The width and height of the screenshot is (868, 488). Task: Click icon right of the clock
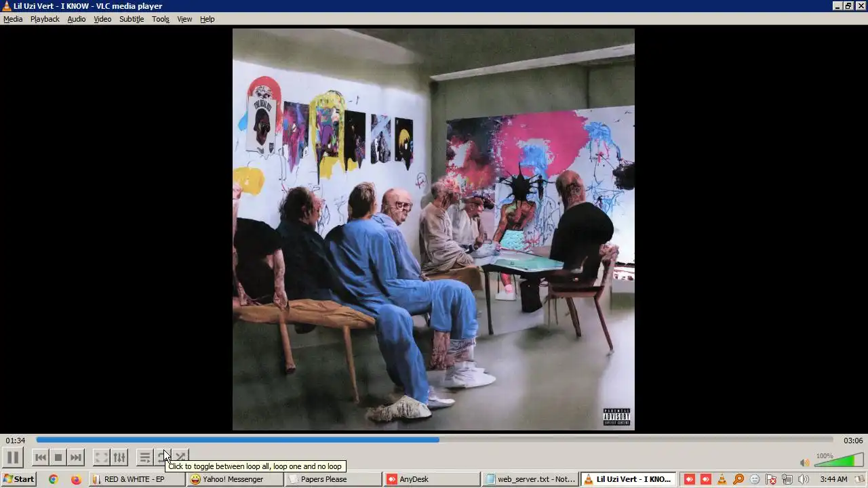click(859, 479)
